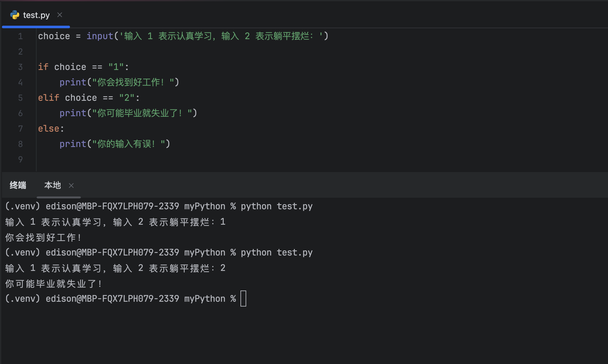The width and height of the screenshot is (608, 364).
Task: Switch to the 本地 terminal session tab
Action: tap(52, 185)
